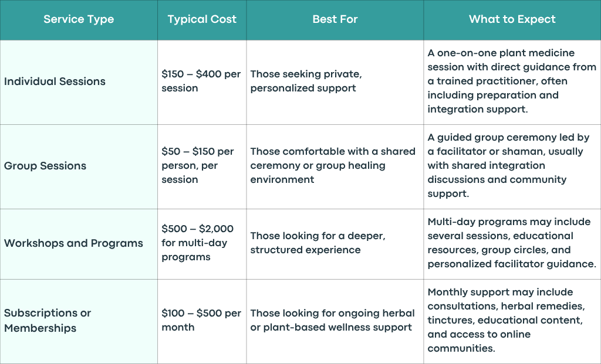
Task: Click the Individual Sessions row label
Action: pyautogui.click(x=55, y=81)
